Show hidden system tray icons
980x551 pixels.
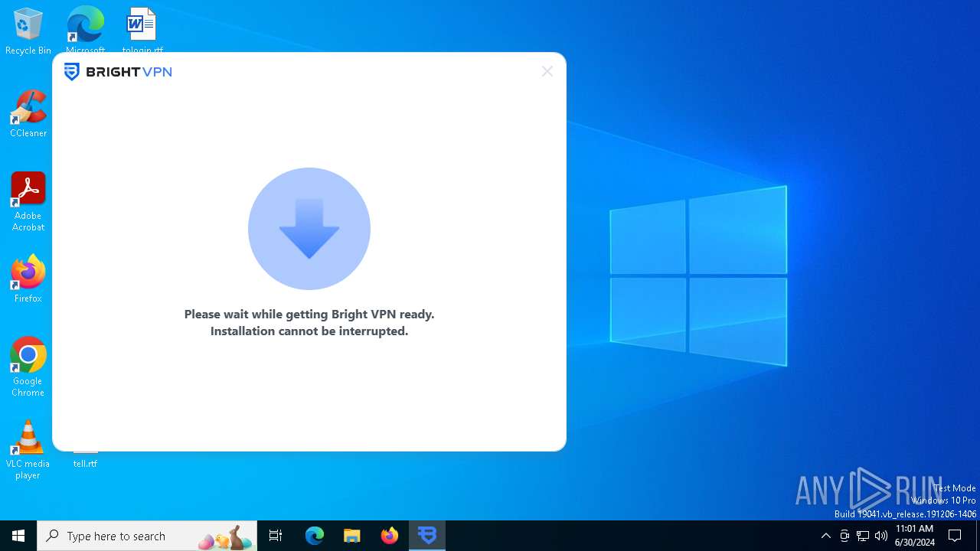pos(825,536)
